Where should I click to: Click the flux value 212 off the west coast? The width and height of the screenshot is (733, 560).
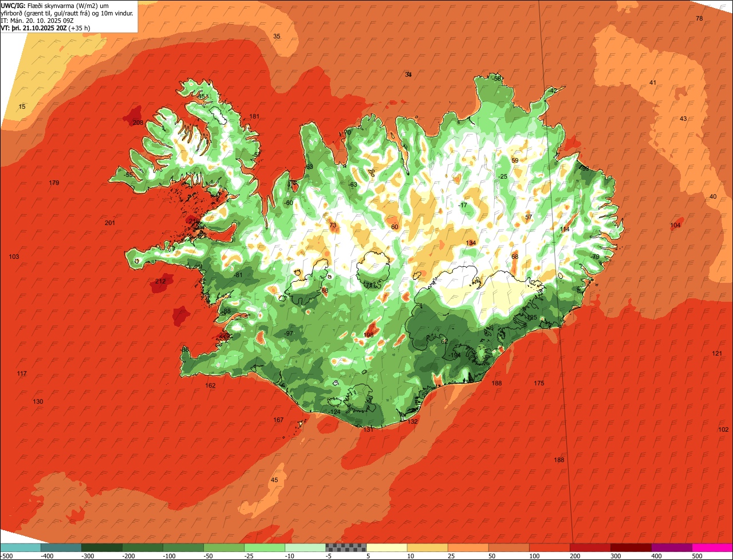(x=160, y=281)
